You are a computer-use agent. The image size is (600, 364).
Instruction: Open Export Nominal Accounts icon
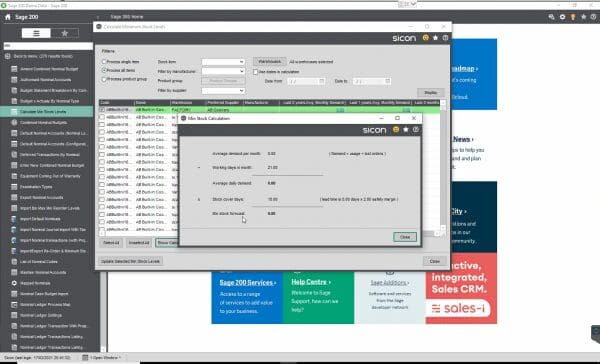[x=14, y=198]
